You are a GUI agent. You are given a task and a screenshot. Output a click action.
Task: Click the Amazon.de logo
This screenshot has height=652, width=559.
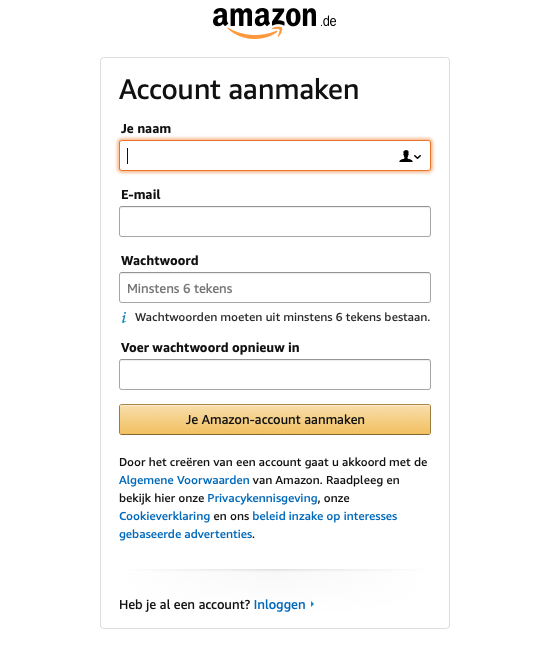point(275,22)
